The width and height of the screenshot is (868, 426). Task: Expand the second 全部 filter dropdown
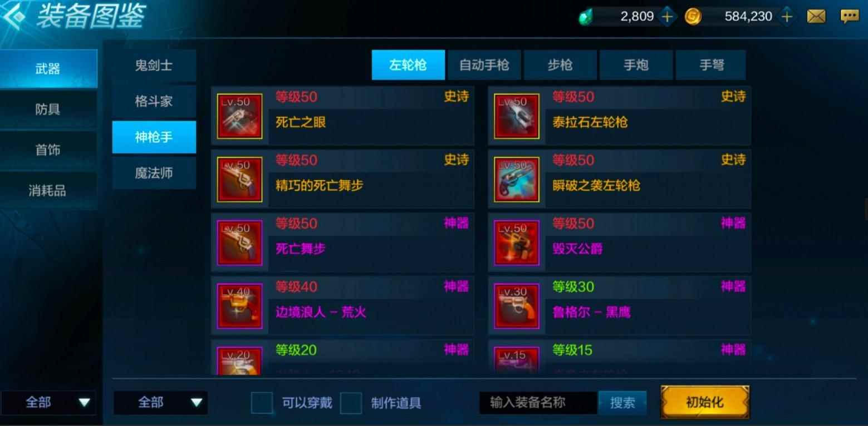click(x=160, y=403)
